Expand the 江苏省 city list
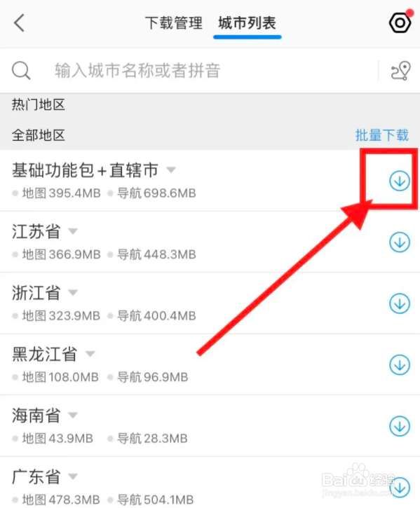This screenshot has height=508, width=420. coord(73,231)
